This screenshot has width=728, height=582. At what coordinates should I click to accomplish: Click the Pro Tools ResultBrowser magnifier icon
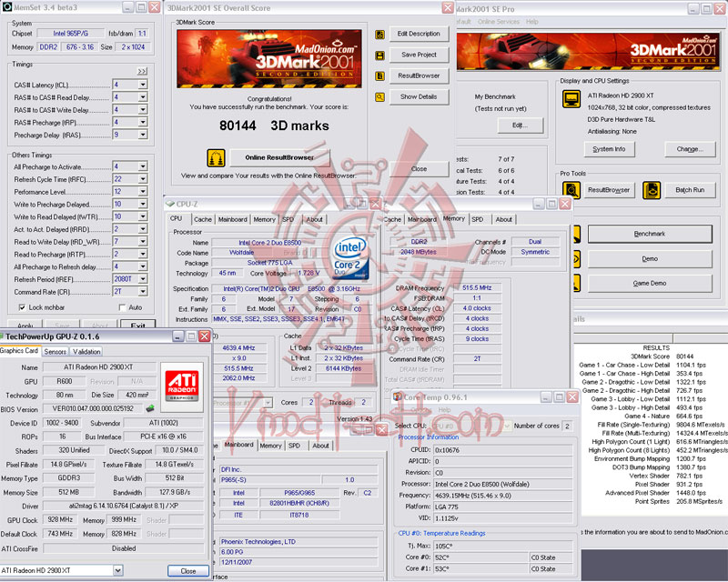(571, 190)
